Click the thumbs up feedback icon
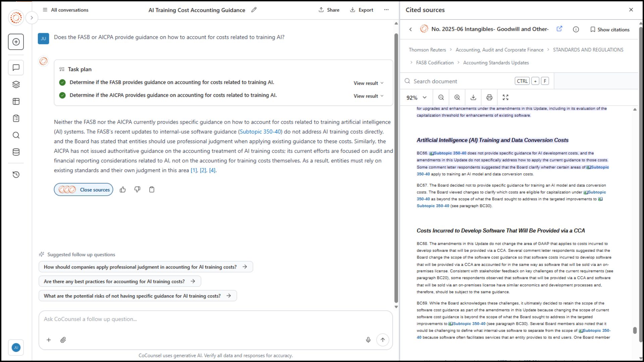644x362 pixels. [x=123, y=190]
